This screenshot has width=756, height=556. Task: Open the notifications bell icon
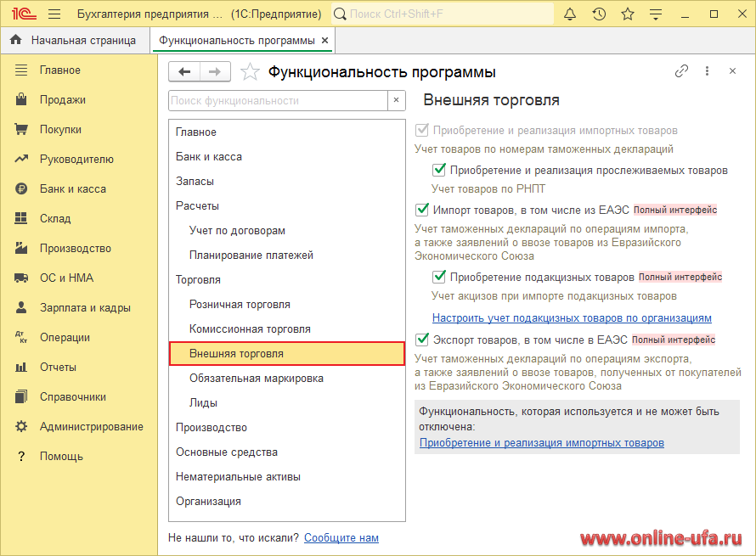(x=570, y=14)
